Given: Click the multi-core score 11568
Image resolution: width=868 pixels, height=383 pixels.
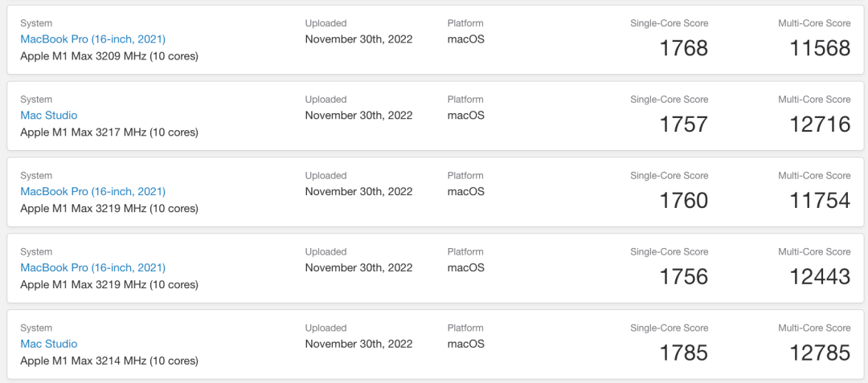Looking at the screenshot, I should coord(820,48).
